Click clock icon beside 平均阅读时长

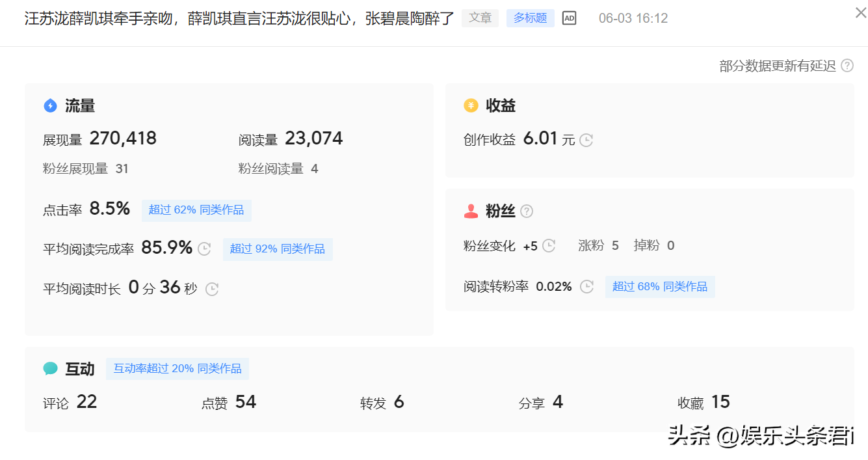(212, 289)
